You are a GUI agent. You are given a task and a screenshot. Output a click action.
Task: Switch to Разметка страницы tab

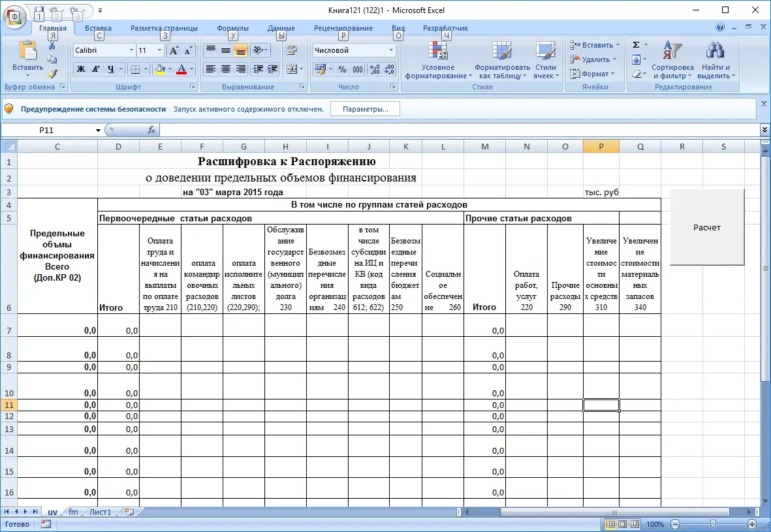click(x=165, y=28)
